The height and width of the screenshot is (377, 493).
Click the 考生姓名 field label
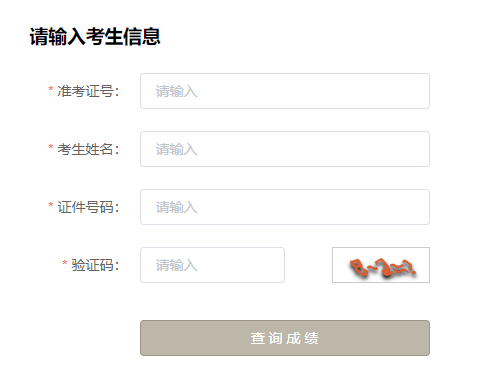coord(88,149)
